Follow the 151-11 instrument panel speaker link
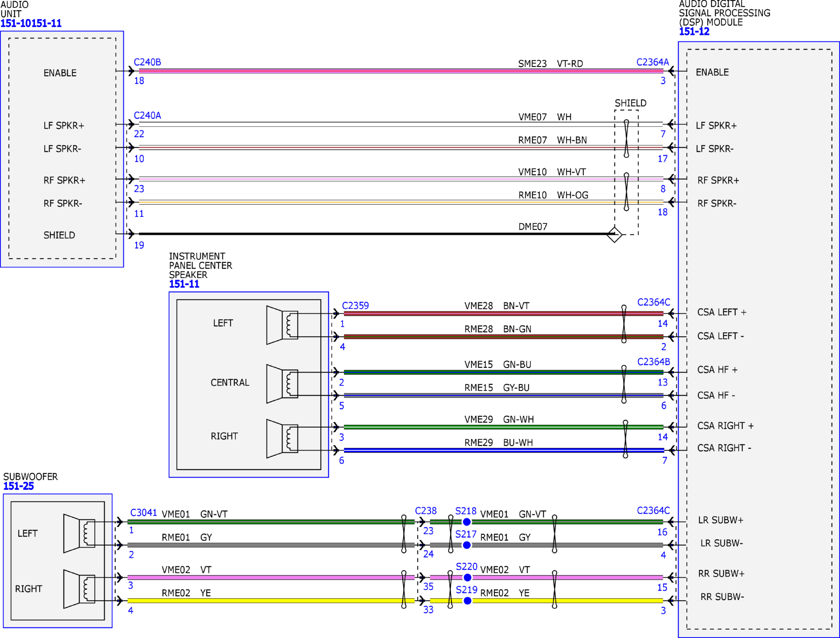The height and width of the screenshot is (638, 840). pos(183,284)
